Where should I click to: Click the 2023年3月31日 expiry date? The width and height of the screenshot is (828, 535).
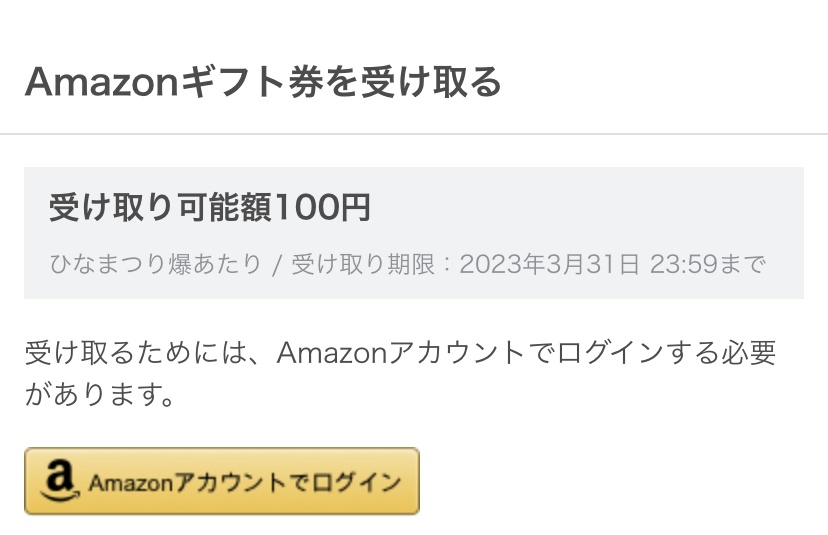pyautogui.click(x=549, y=264)
